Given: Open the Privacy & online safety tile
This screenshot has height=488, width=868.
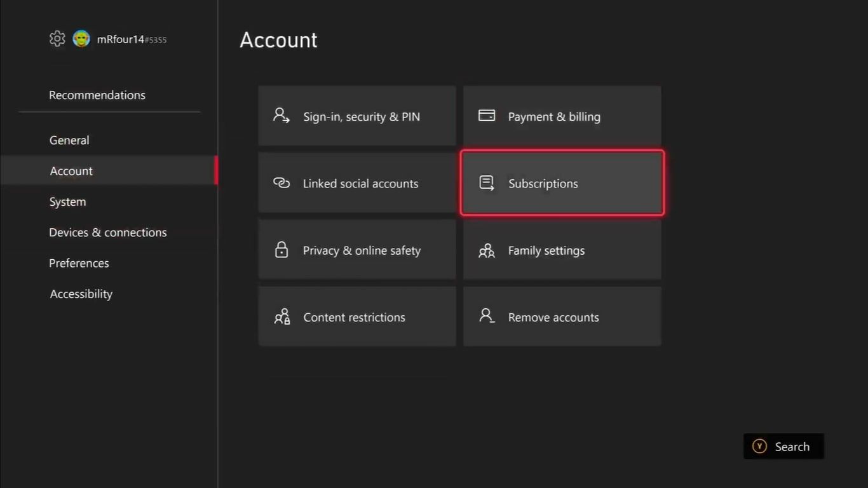Looking at the screenshot, I should tap(357, 250).
